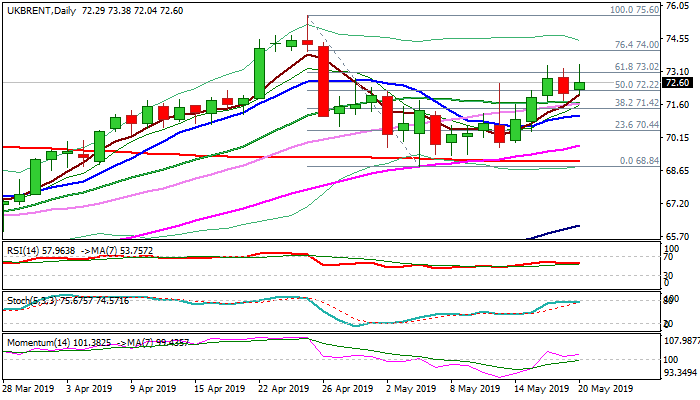Click the Stoch(5,3,3) indicator label
The height and width of the screenshot is (400, 700).
(x=27, y=297)
